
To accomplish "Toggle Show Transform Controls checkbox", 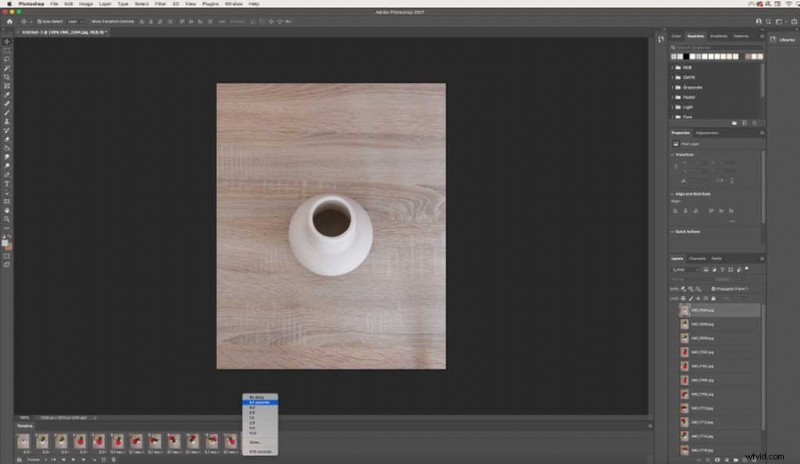I will tap(89, 21).
